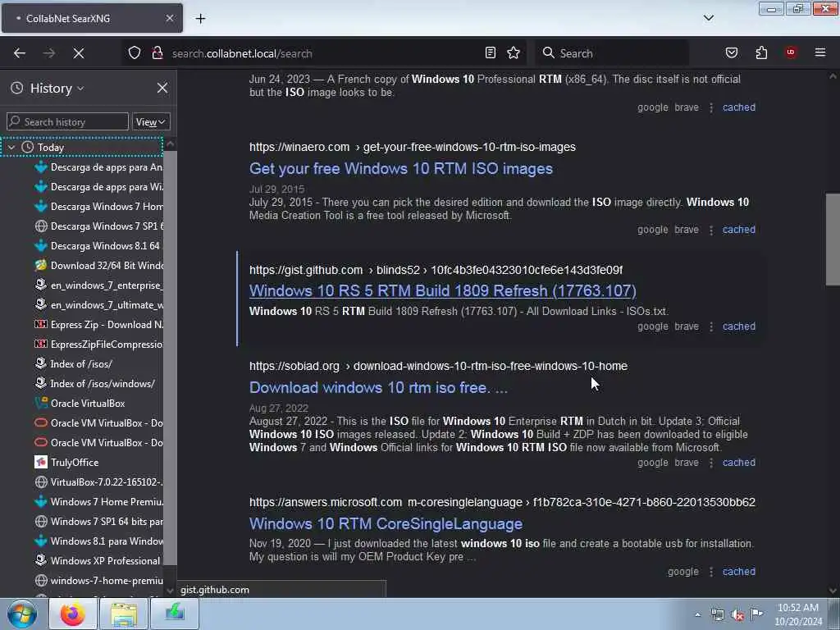Open the muted volume tray icon
Image resolution: width=840 pixels, height=630 pixels.
pos(737,614)
